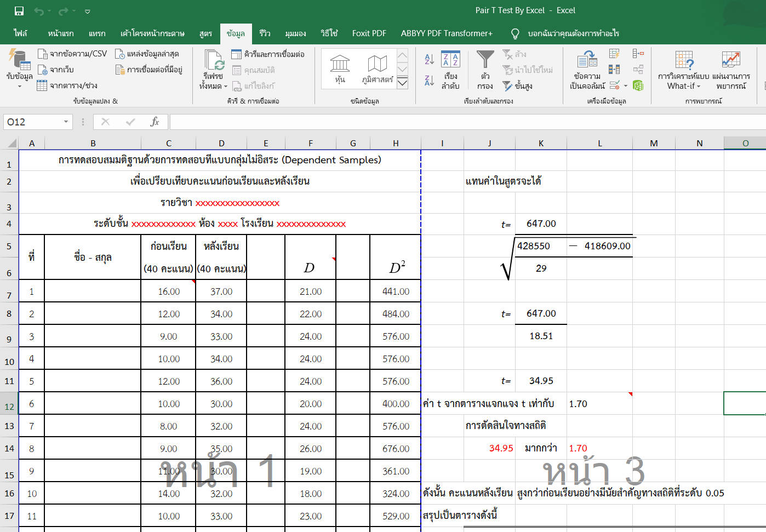Open the File (ไฟล์) tab

(21, 33)
